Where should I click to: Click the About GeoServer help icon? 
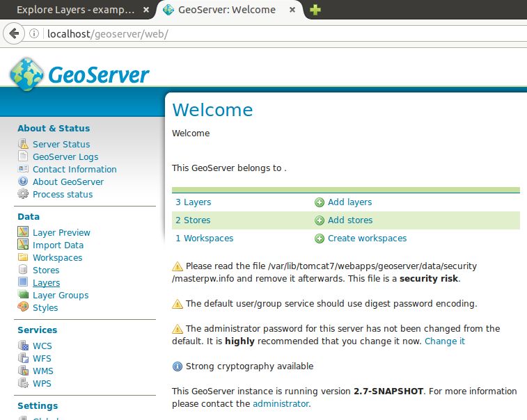23,181
